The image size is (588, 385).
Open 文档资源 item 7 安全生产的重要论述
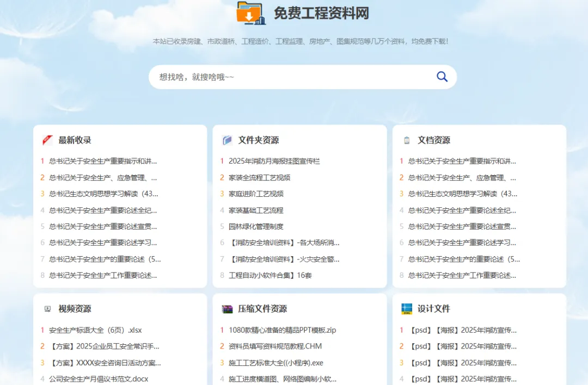[464, 259]
